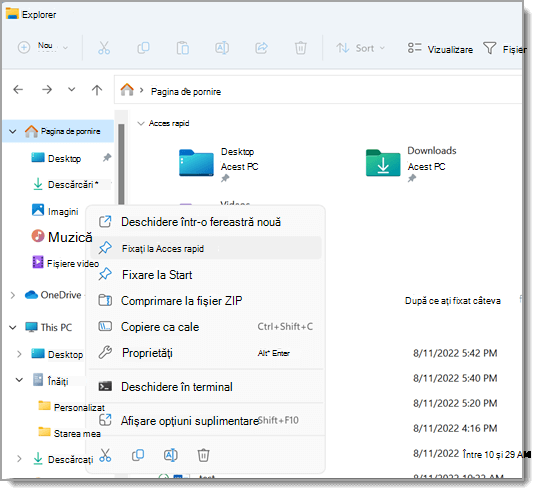This screenshot has width=539, height=496.
Task: Click delete trash icon in context menu
Action: [x=203, y=455]
